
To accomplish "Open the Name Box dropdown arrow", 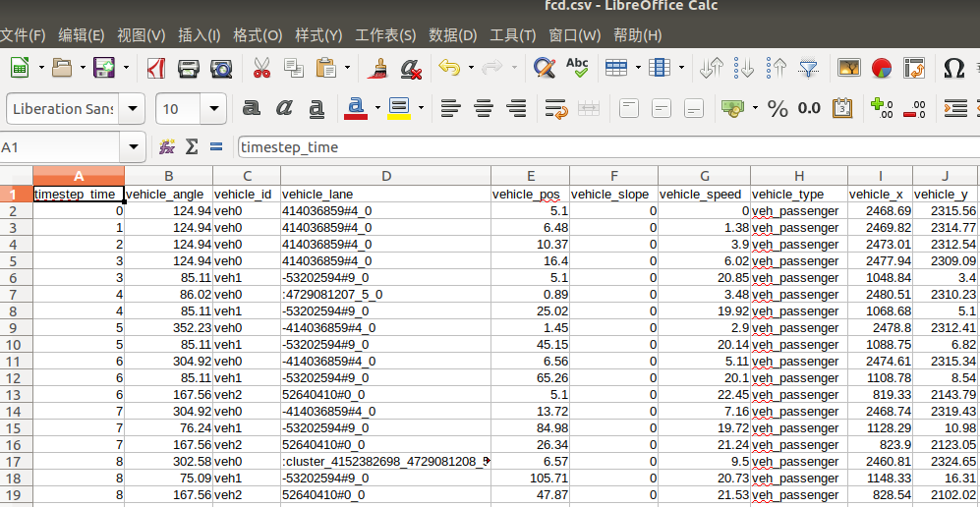I will click(x=133, y=147).
